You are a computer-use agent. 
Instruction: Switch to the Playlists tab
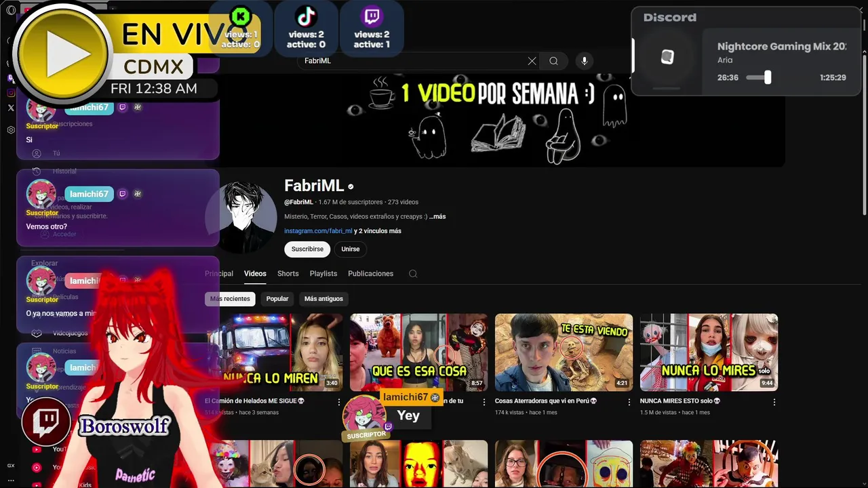(x=323, y=274)
